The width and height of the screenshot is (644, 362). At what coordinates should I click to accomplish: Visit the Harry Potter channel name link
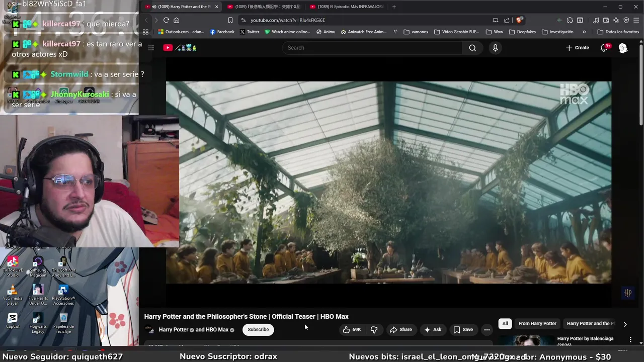174,330
